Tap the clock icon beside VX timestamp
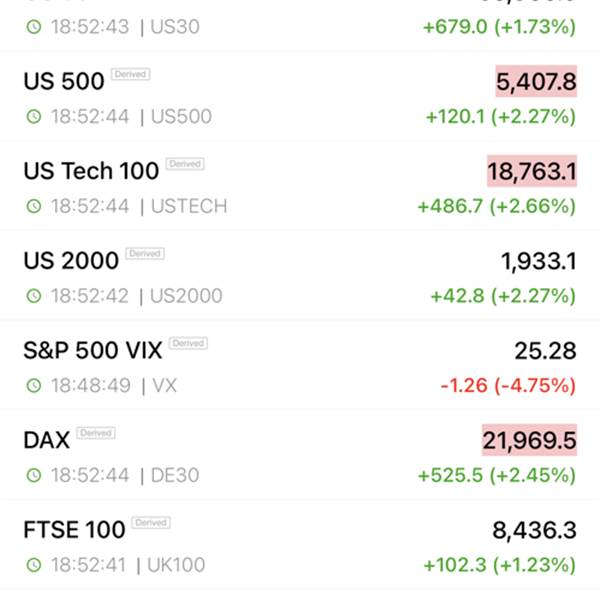 pyautogui.click(x=34, y=385)
